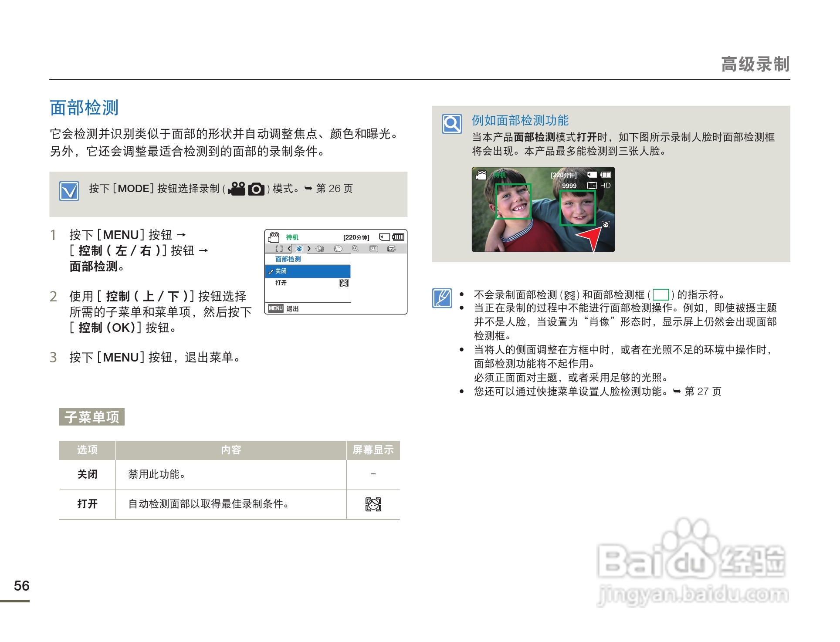Select the face detection menu tab icon
Viewport: 840px width, 642px height.
point(299,249)
